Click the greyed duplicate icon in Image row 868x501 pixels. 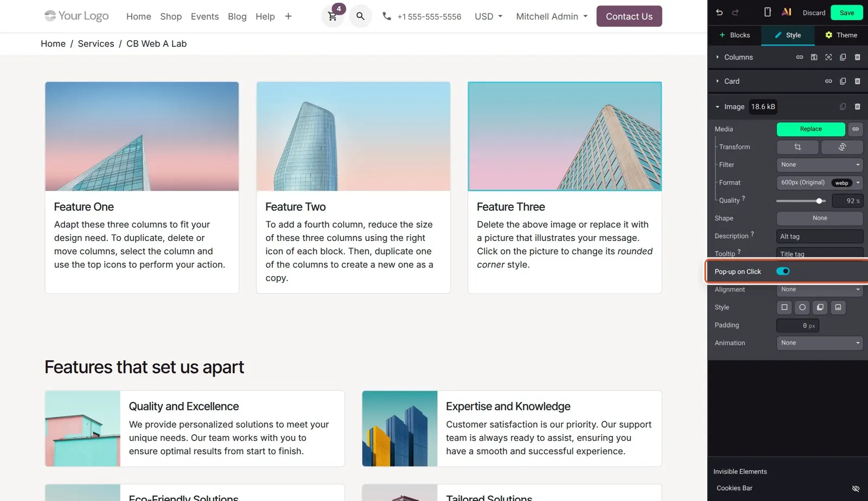(843, 107)
